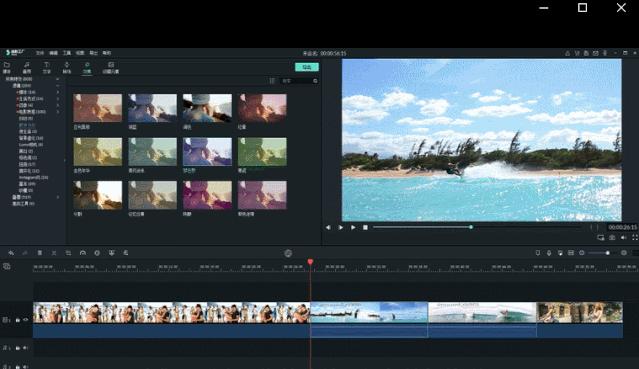Click the account icon in title bar

tap(567, 53)
